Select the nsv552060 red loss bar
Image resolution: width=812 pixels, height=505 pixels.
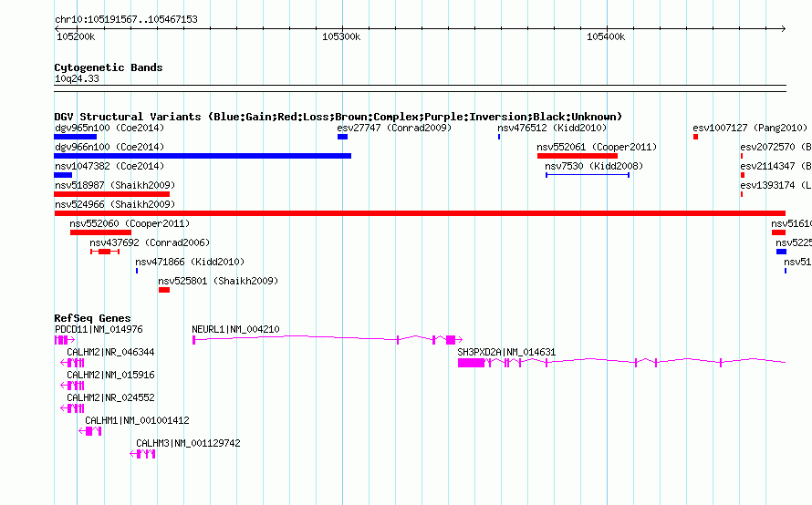[x=101, y=232]
